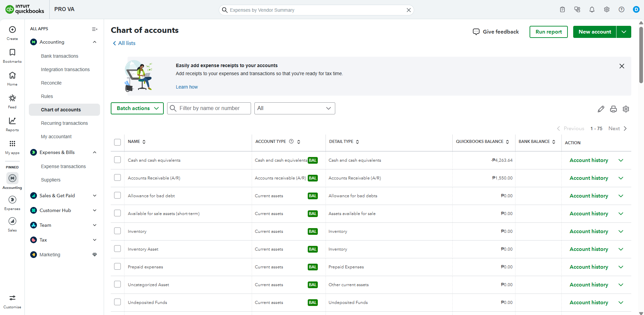Image resolution: width=644 pixels, height=315 pixels.
Task: Click the notifications bell icon
Action: point(592,10)
